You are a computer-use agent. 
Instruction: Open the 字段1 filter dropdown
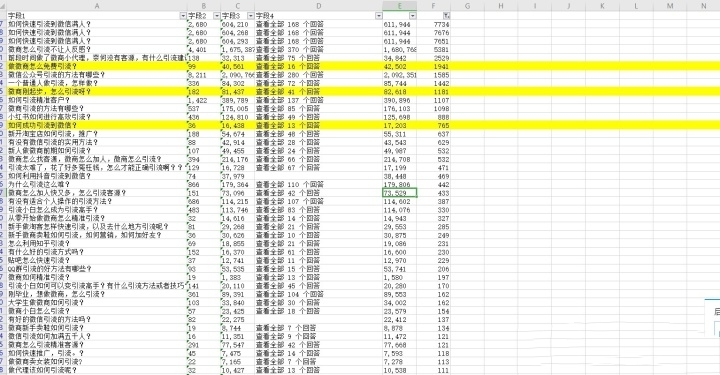[x=183, y=16]
